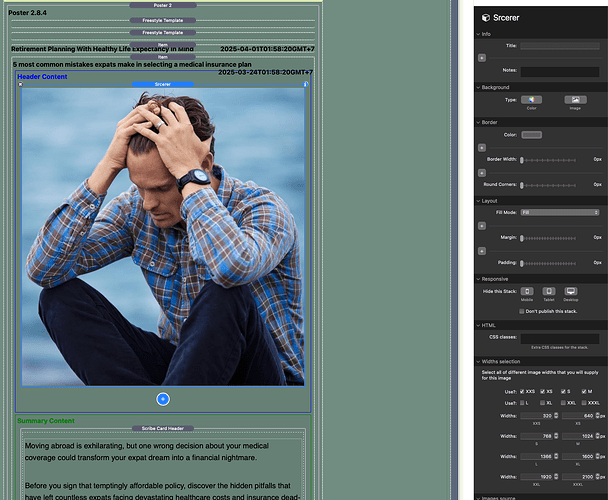Select the 5 most common mistakes heading
The height and width of the screenshot is (500, 608).
click(x=132, y=64)
